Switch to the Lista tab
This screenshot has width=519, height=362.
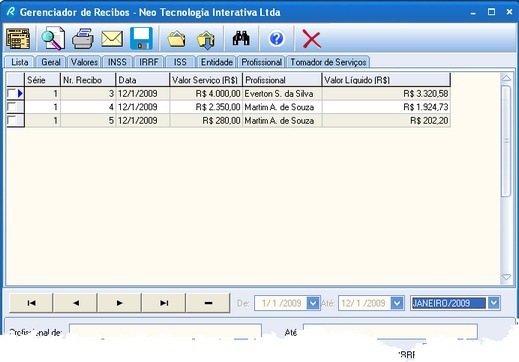(19, 62)
